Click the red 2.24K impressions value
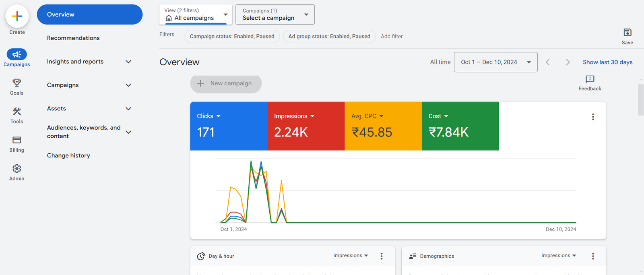 pyautogui.click(x=291, y=132)
